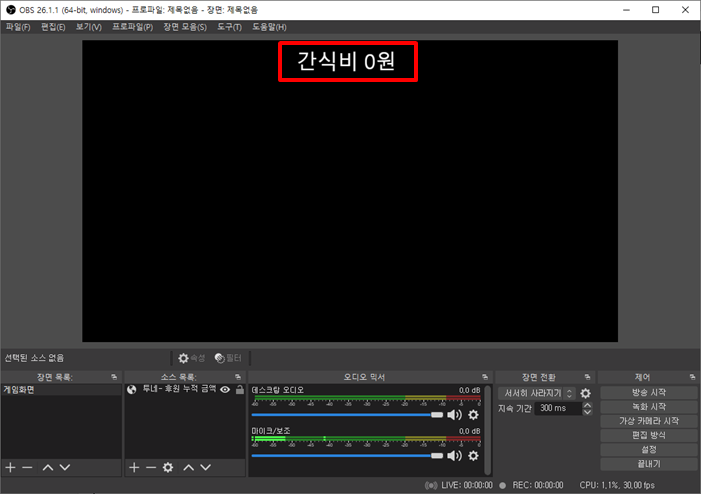701x494 pixels.
Task: Undock the 소스 목록 panel icon
Action: 238,377
